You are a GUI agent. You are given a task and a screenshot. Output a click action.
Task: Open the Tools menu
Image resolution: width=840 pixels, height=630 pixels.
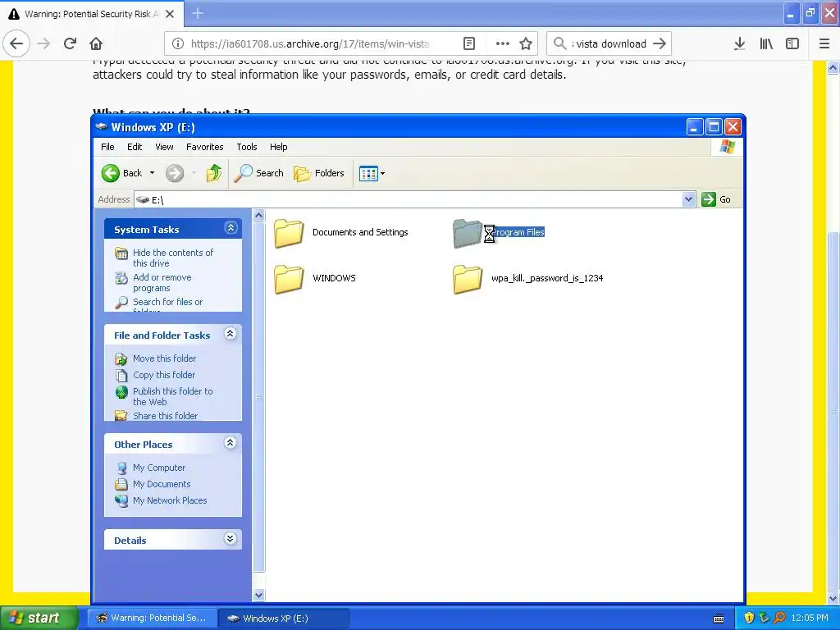coord(247,147)
